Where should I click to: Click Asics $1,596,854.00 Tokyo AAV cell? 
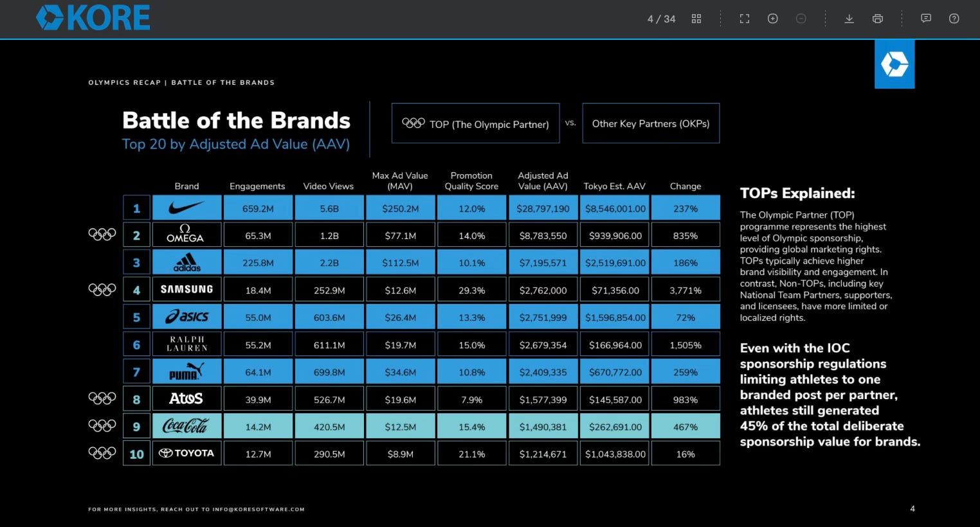615,317
